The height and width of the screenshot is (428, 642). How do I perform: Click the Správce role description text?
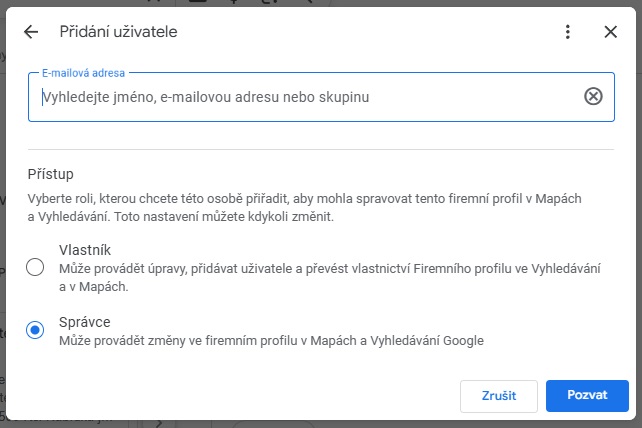[270, 341]
